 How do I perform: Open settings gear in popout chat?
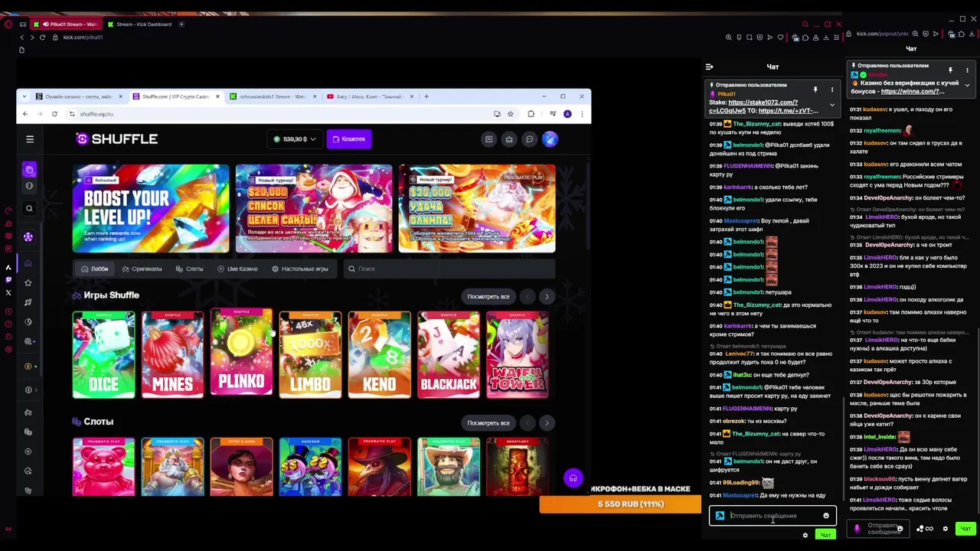pos(946,529)
